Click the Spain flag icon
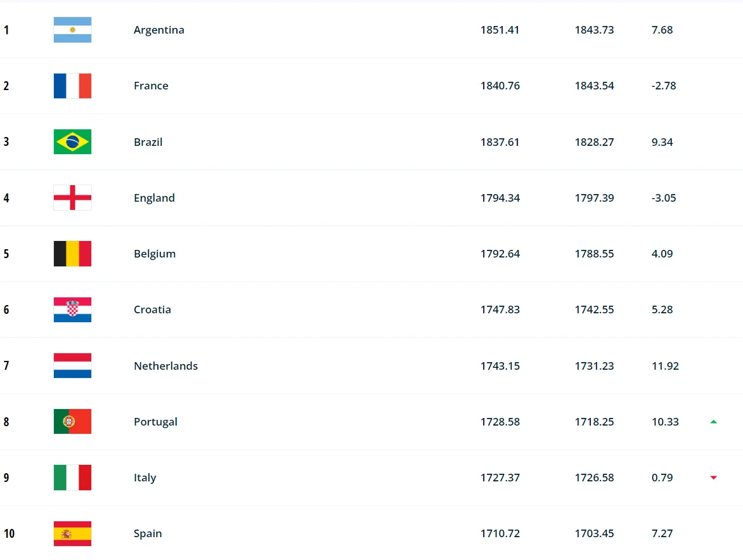The width and height of the screenshot is (743, 560). [72, 533]
